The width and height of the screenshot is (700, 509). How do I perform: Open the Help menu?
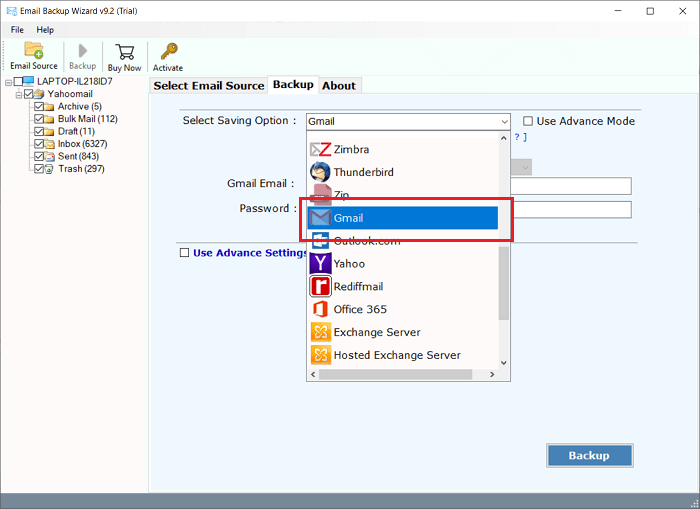point(45,30)
